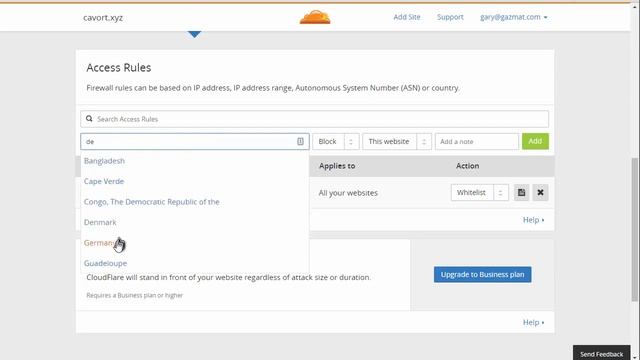
Task: Click the search magnifier icon
Action: [89, 119]
